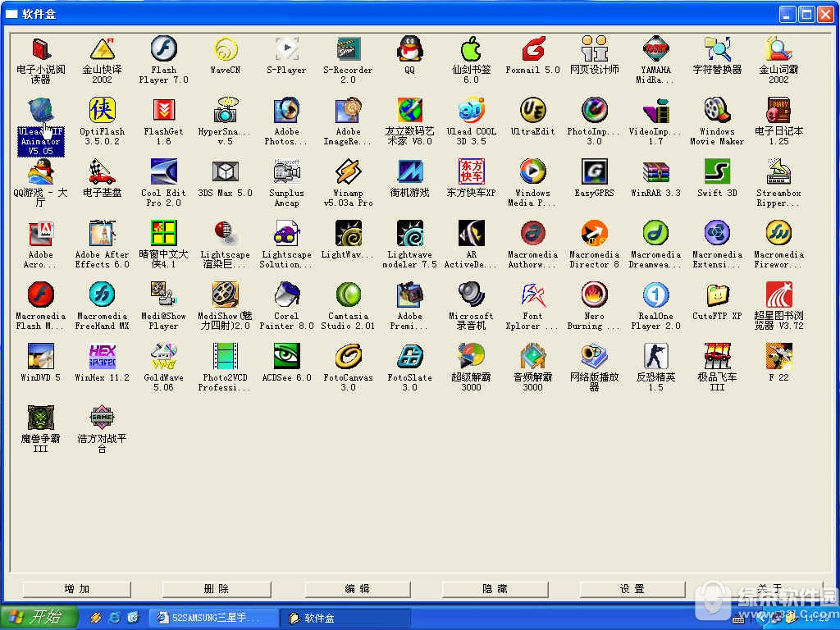Launch the QQ penguin icon
This screenshot has width=840, height=630.
point(410,48)
